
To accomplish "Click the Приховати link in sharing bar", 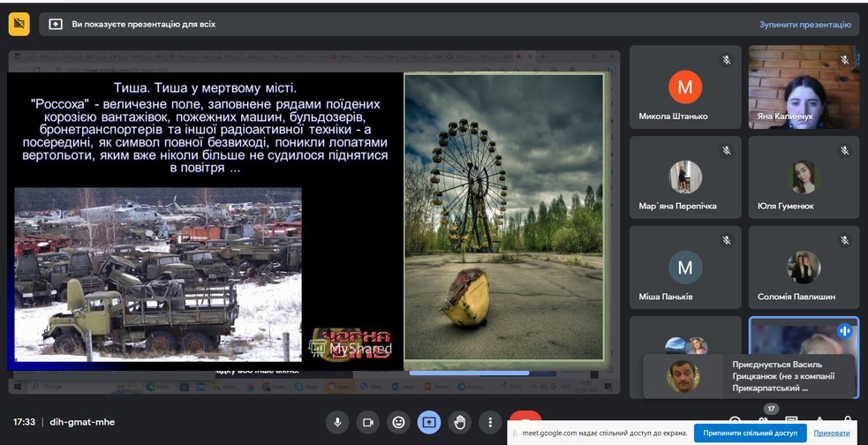I will coord(831,433).
